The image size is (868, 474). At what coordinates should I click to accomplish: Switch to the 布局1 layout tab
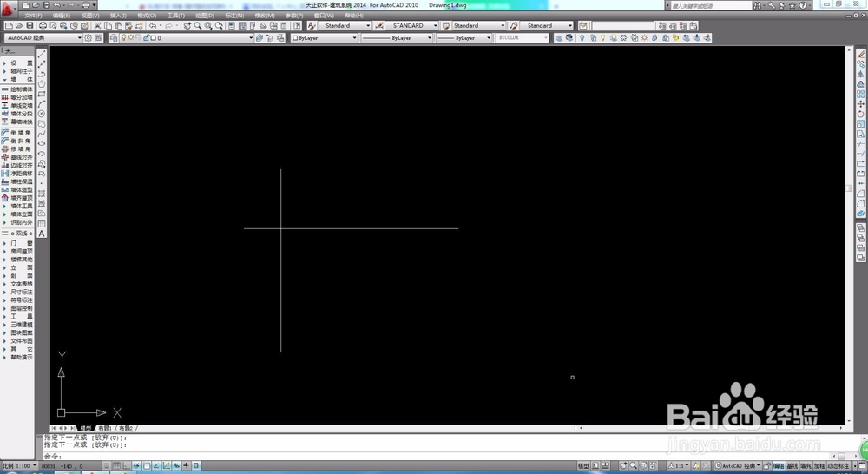(x=105, y=428)
